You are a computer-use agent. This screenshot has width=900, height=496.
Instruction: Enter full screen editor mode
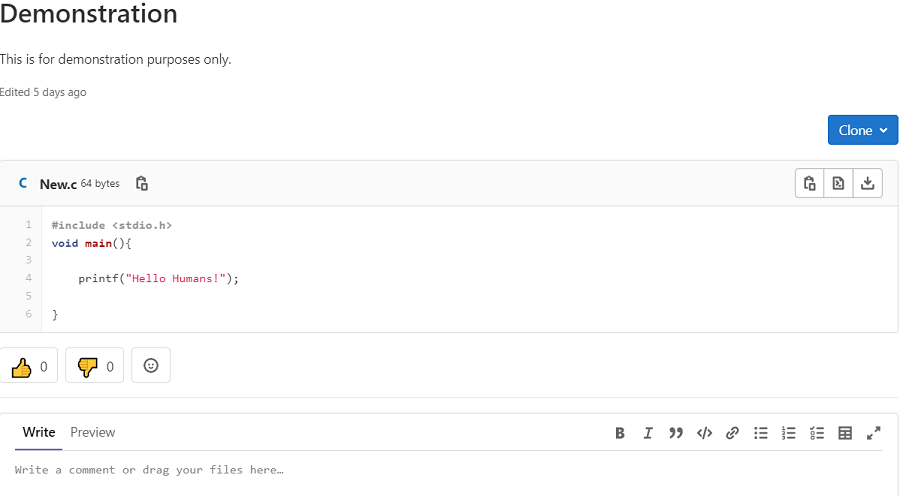tap(873, 433)
